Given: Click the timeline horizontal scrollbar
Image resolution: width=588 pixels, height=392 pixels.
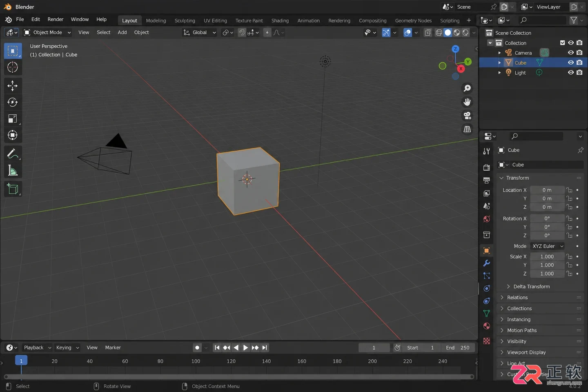Looking at the screenshot, I should (x=239, y=376).
